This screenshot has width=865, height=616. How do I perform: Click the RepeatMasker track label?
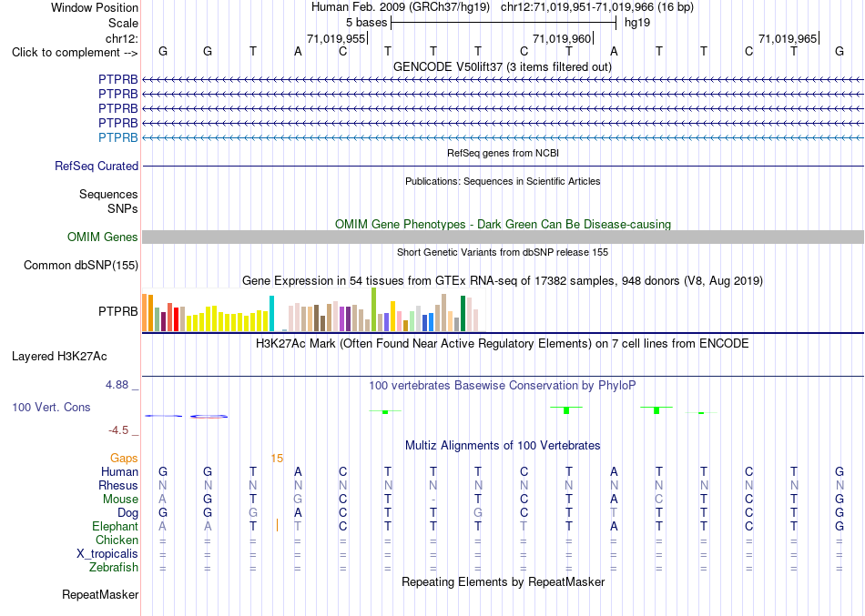coord(100,594)
